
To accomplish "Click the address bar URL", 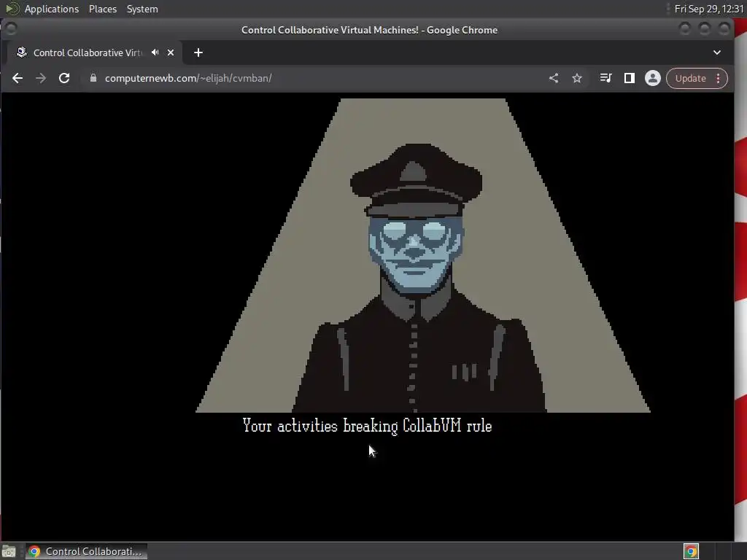I will click(188, 78).
